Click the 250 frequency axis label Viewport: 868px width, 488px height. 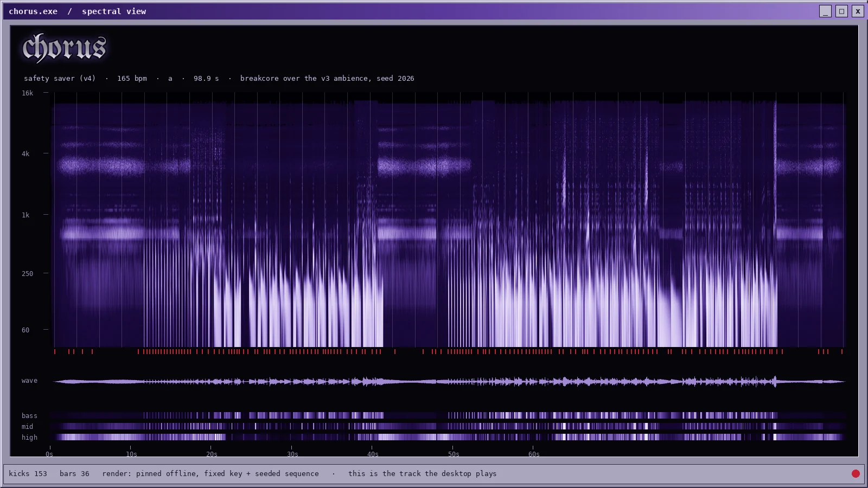[27, 274]
